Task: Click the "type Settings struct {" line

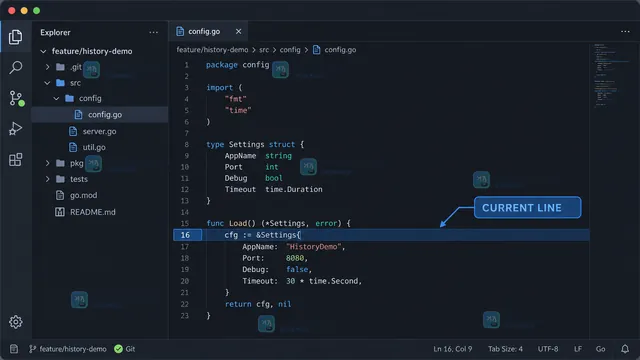Action: click(255, 144)
